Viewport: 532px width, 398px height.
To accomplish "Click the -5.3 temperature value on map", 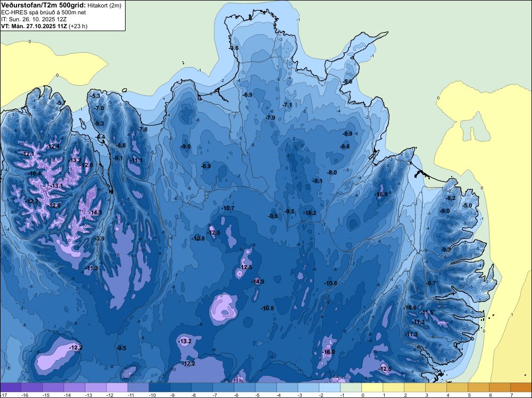I will click(96, 96).
